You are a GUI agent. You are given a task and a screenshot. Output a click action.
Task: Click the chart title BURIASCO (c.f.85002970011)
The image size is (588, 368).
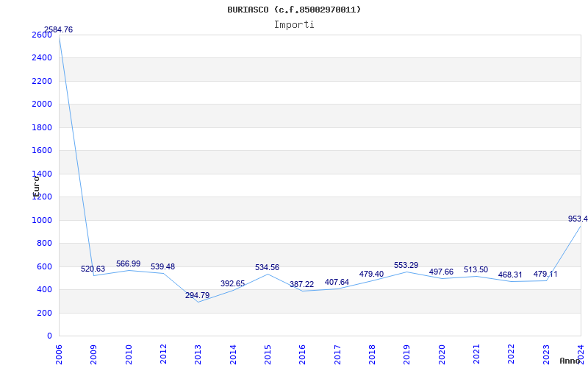(x=294, y=10)
